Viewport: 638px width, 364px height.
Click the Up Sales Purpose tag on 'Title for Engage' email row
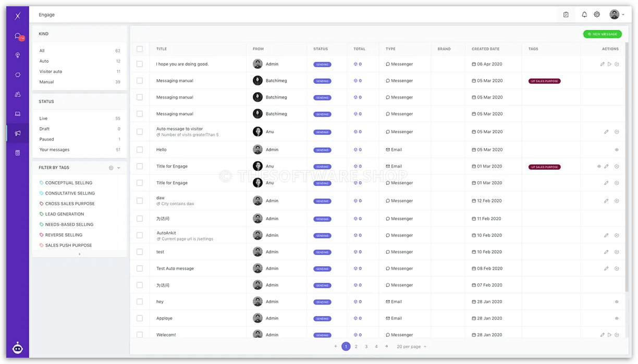click(544, 167)
